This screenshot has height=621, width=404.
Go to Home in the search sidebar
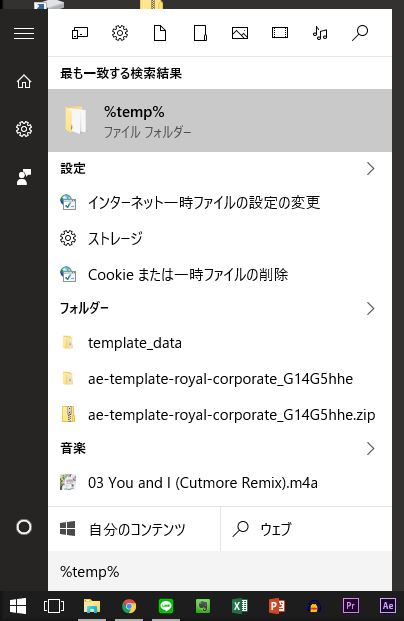(x=24, y=82)
